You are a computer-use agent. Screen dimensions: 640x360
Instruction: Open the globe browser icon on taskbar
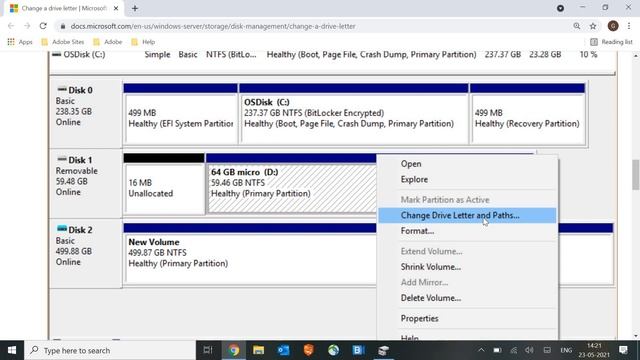point(333,350)
